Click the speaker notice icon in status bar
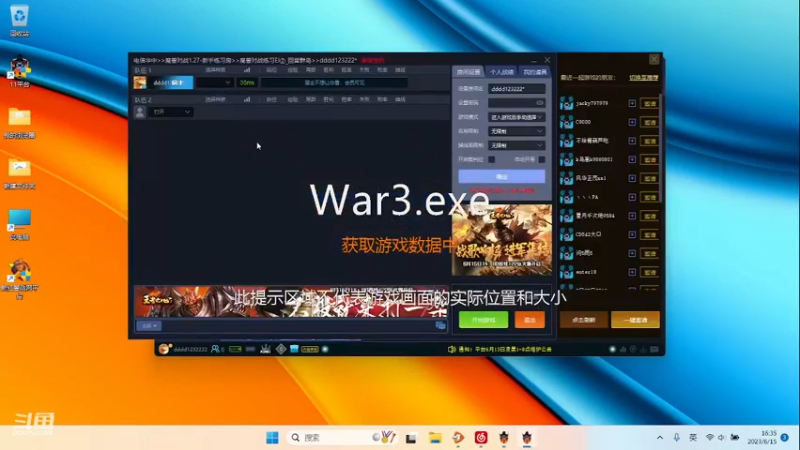The height and width of the screenshot is (450, 800). pyautogui.click(x=452, y=349)
